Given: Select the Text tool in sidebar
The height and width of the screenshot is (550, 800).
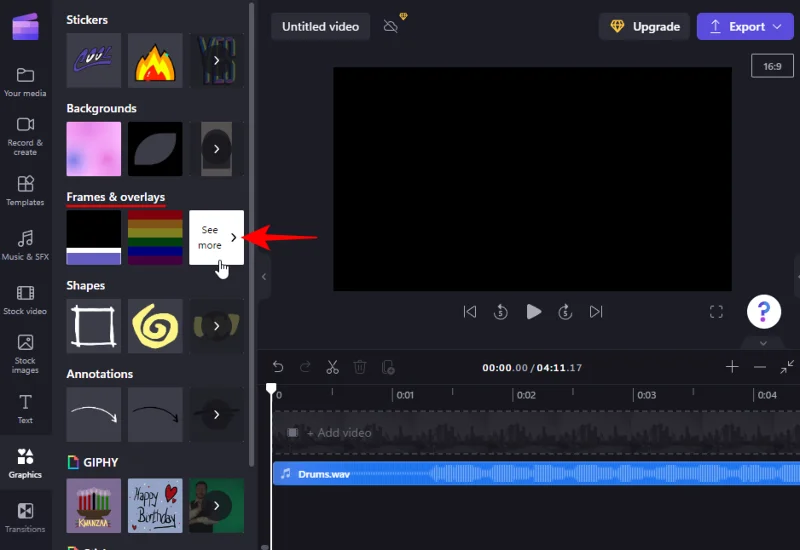Looking at the screenshot, I should tap(25, 409).
